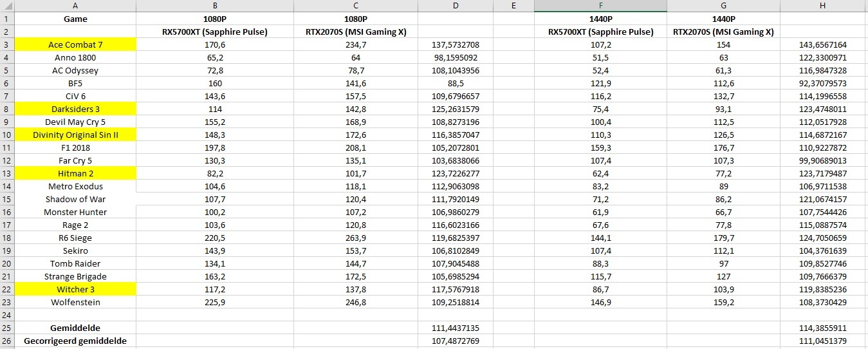Click 1440P header in column F
The width and height of the screenshot is (868, 349).
click(600, 19)
